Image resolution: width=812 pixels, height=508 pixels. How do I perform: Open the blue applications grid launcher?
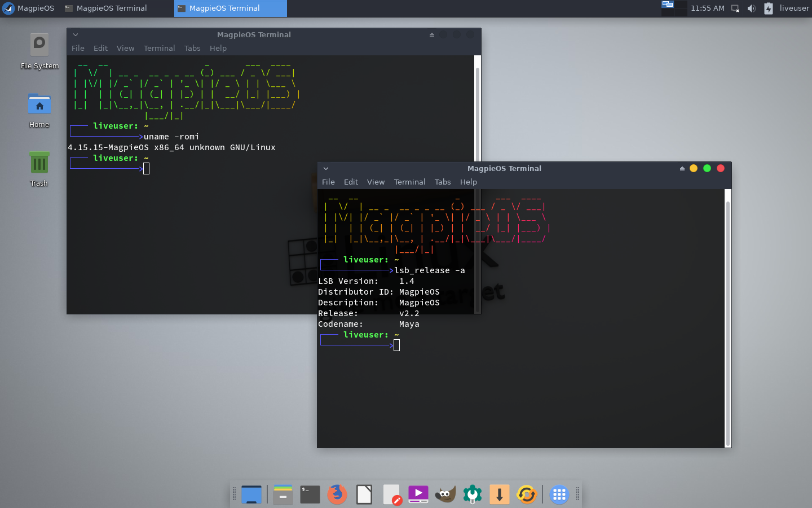coord(559,494)
